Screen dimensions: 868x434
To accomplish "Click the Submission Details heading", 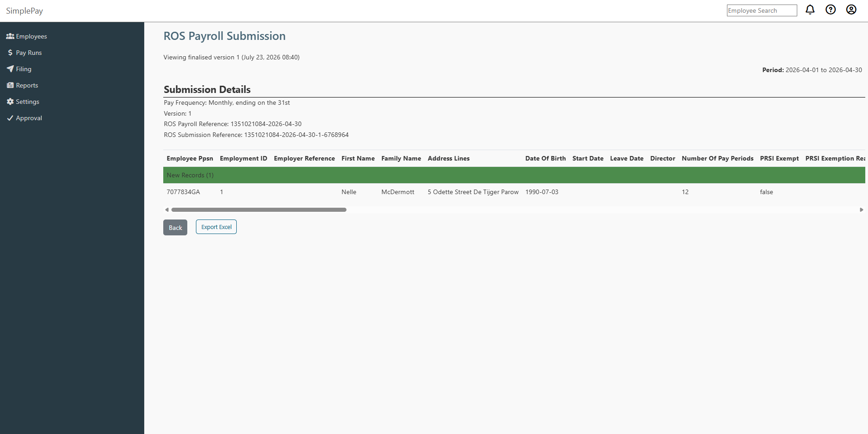I will click(207, 89).
